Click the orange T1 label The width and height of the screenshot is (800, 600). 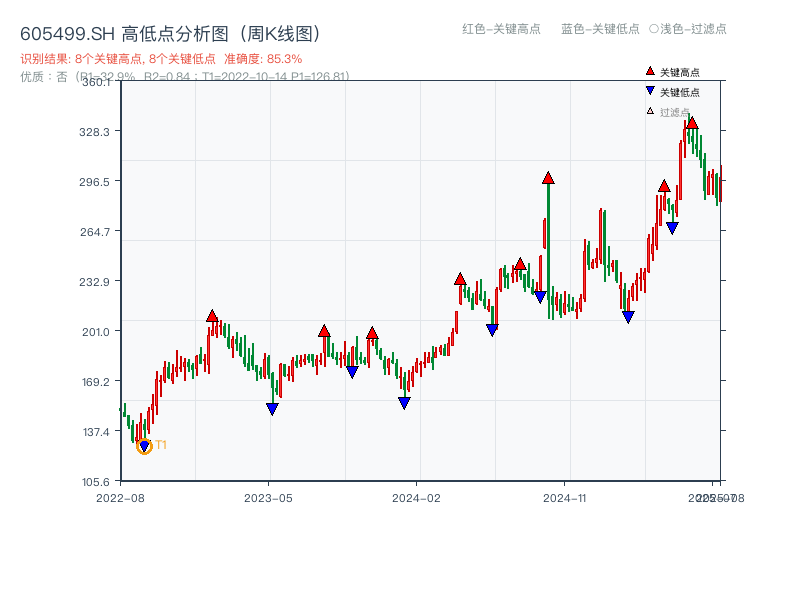point(161,445)
